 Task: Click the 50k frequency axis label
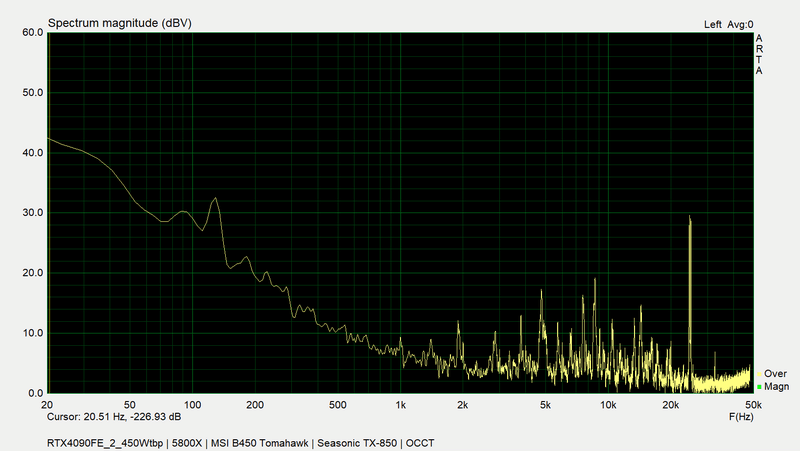pyautogui.click(x=753, y=405)
